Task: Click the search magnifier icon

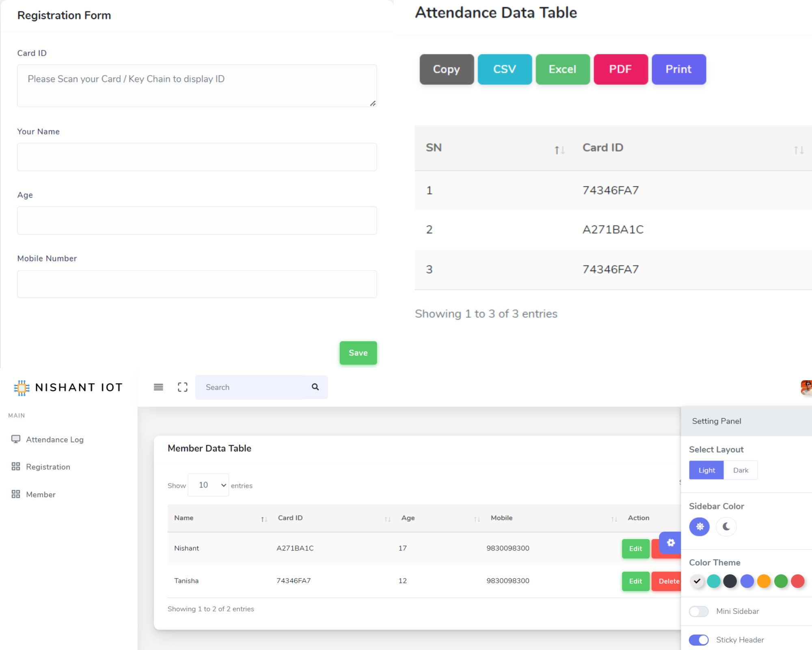Action: point(315,387)
